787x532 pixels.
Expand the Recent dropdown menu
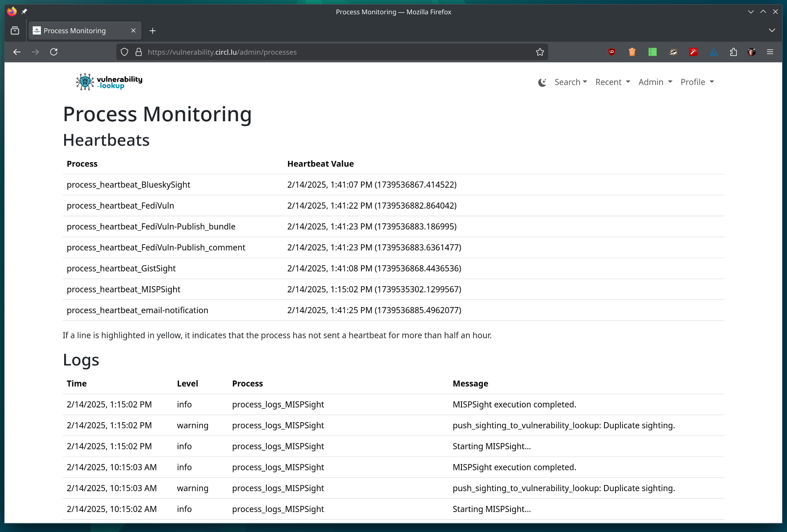[x=613, y=82]
